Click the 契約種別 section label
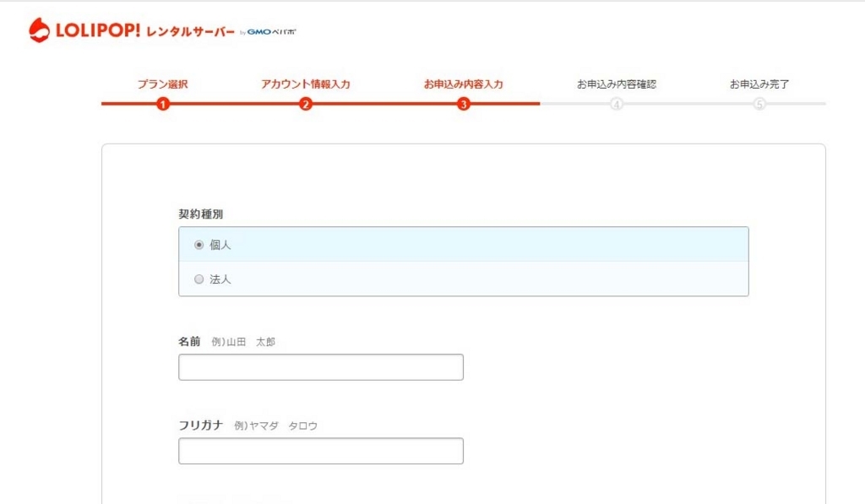The image size is (865, 504). coord(200,214)
